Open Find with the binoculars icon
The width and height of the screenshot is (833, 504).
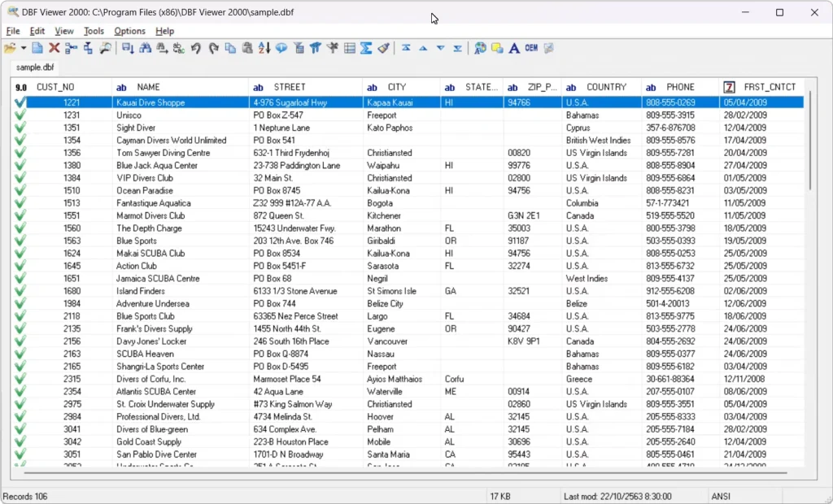point(146,49)
